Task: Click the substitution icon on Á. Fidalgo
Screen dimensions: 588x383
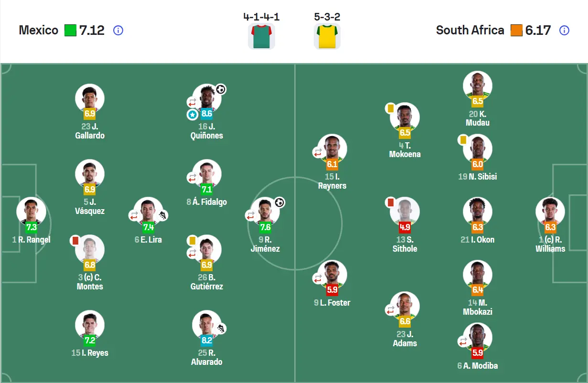Action: click(192, 178)
